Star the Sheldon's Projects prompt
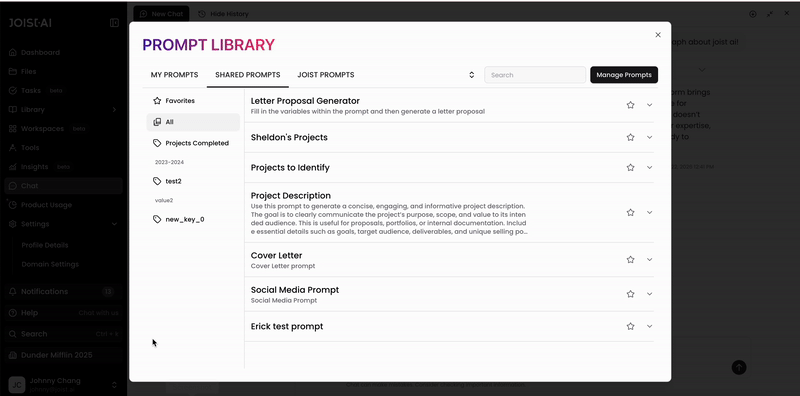Image resolution: width=800 pixels, height=396 pixels. pyautogui.click(x=630, y=137)
